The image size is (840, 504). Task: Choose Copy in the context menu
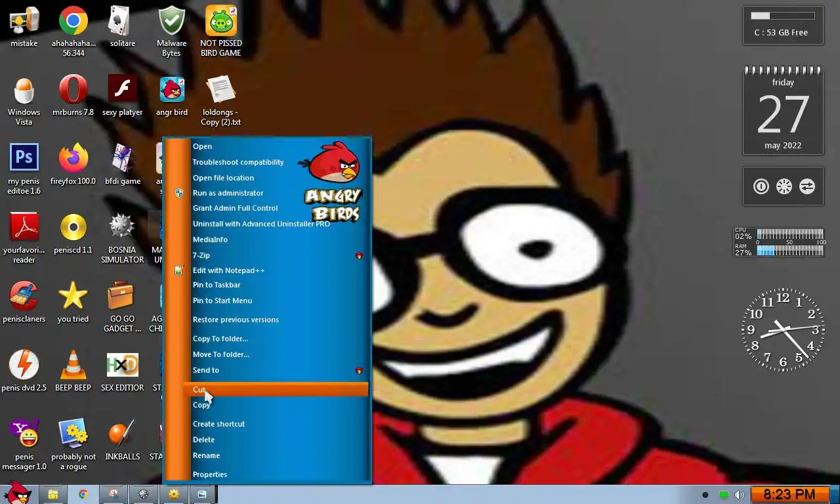click(276, 405)
